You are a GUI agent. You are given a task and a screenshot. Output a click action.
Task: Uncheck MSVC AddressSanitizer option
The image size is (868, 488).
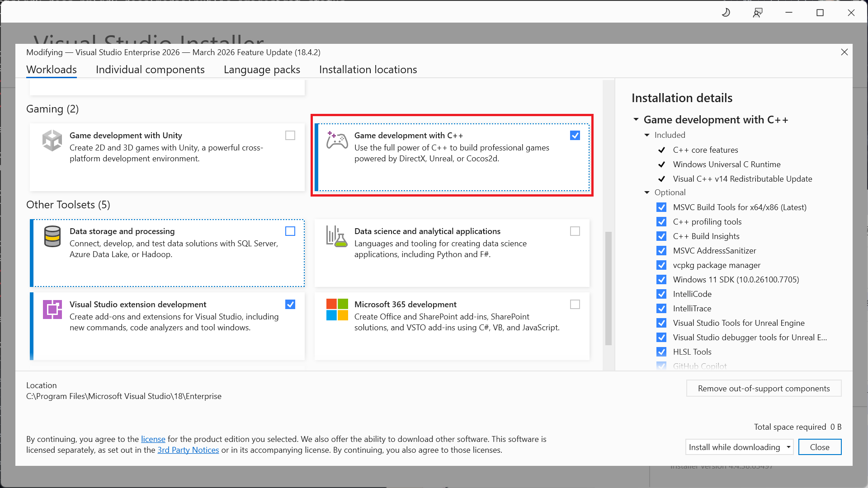[x=661, y=251]
